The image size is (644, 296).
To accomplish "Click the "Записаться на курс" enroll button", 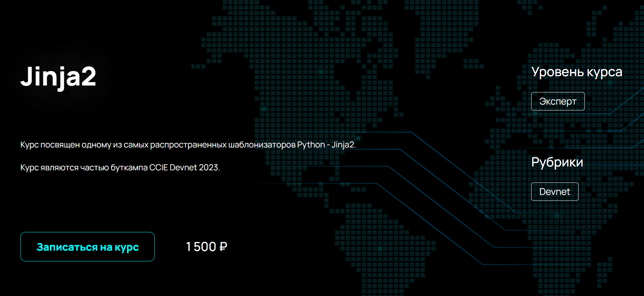I will (x=87, y=247).
